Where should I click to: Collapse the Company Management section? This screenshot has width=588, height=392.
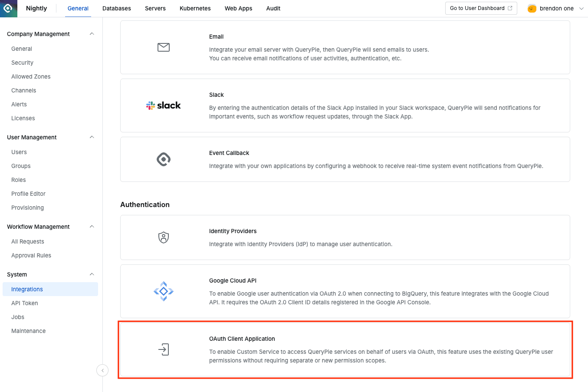(x=92, y=33)
